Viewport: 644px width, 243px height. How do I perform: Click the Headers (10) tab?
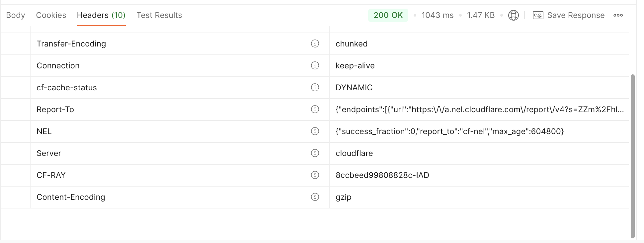(x=101, y=15)
